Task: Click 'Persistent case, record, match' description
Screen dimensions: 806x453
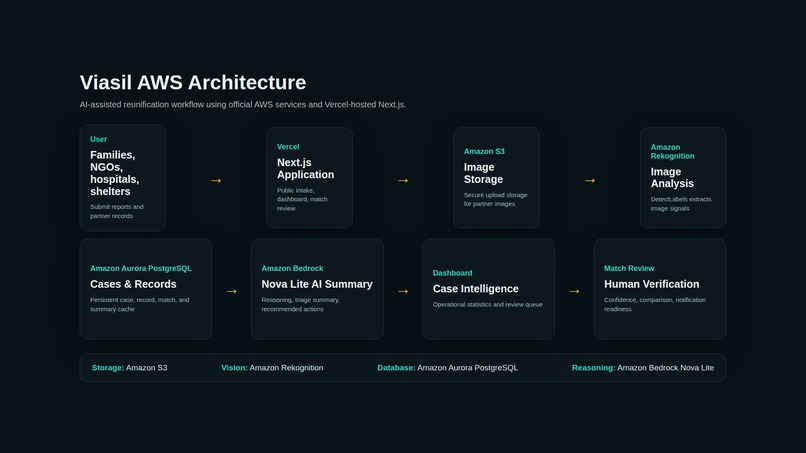Action: click(x=139, y=304)
